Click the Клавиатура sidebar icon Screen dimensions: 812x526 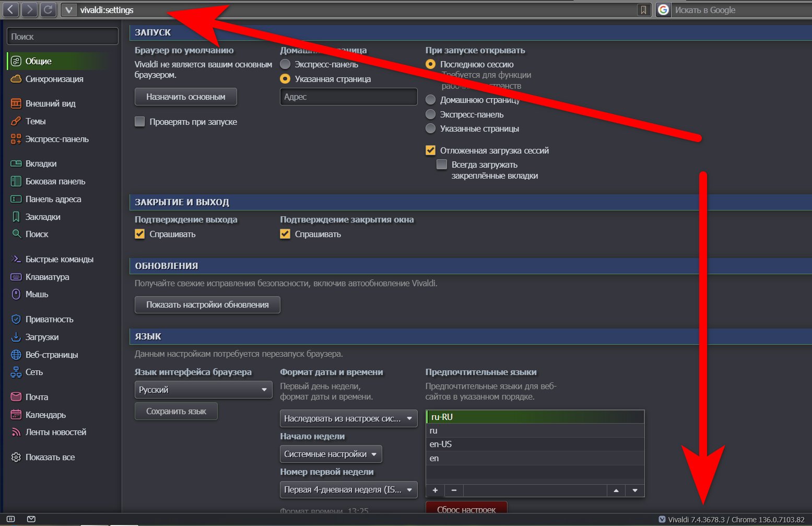click(x=16, y=277)
